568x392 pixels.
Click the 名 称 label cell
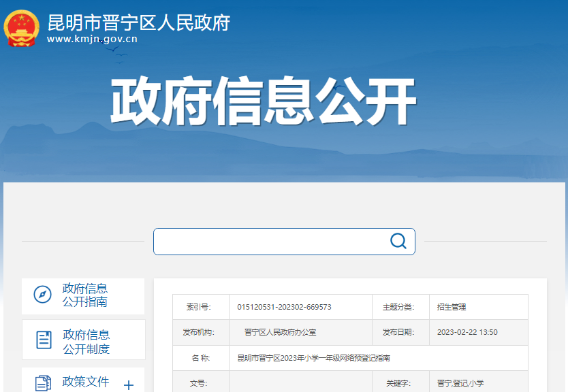[x=201, y=358]
